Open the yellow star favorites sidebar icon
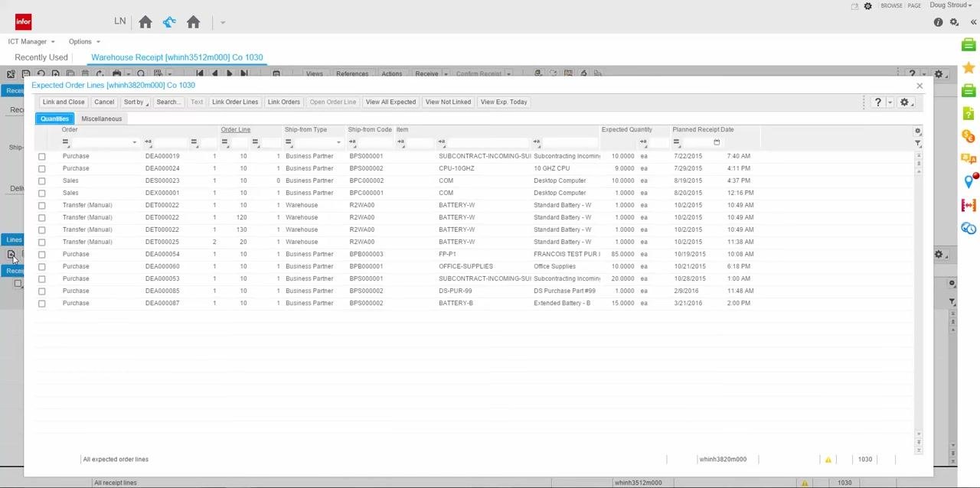This screenshot has width=980, height=488. (x=969, y=68)
